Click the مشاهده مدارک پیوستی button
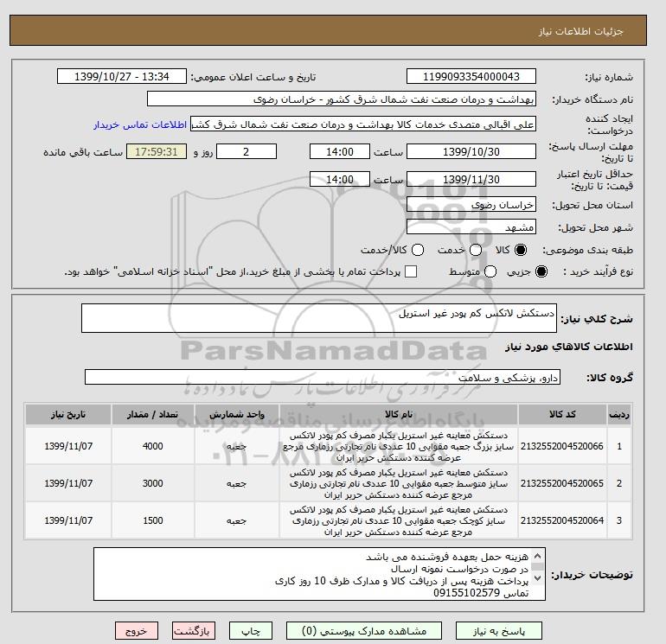Screen dimensions: 666x644 (x=364, y=631)
